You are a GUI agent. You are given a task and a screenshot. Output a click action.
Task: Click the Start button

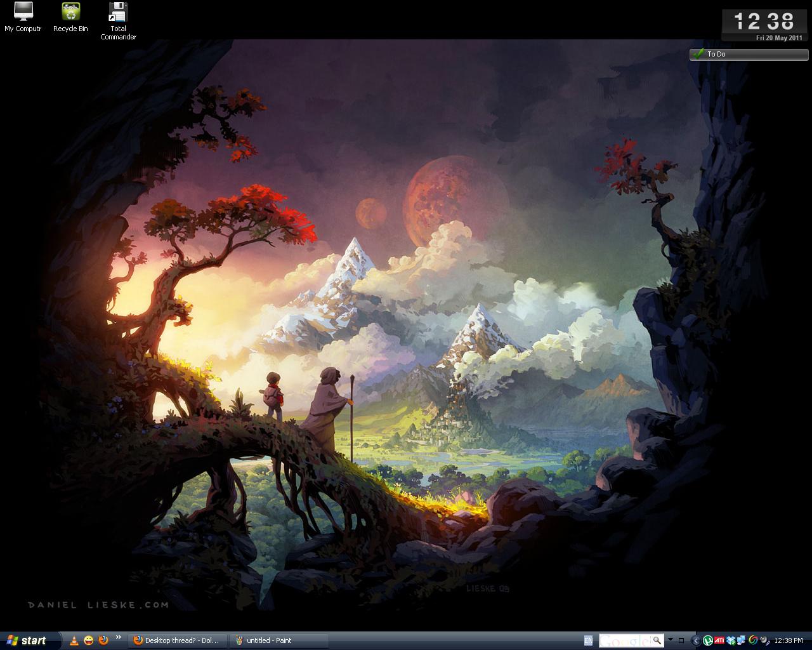[30, 640]
